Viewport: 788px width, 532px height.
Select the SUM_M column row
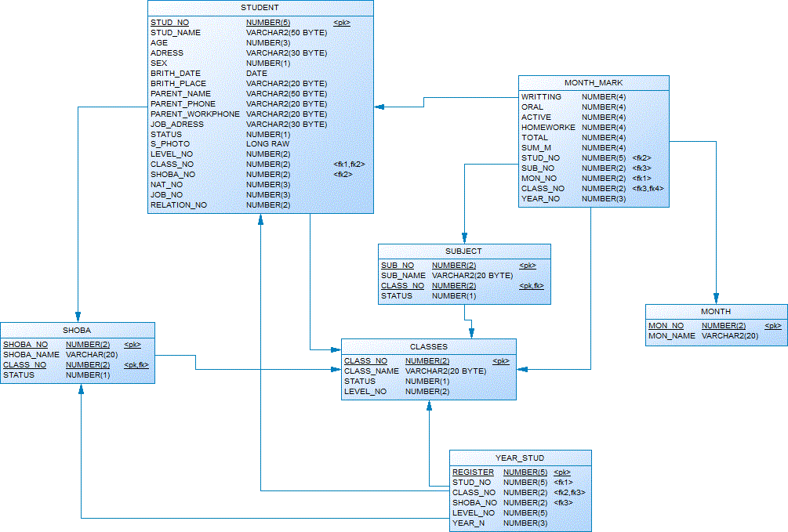click(x=536, y=148)
